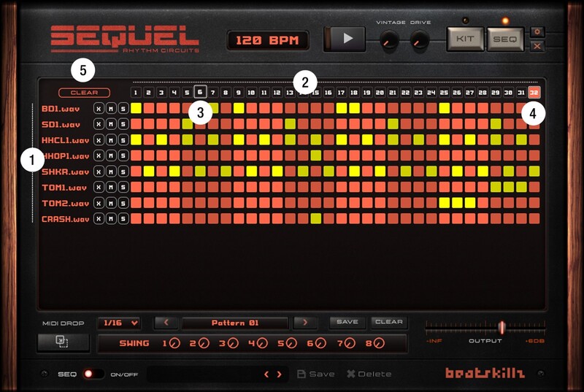Select next preset in bottom bar
Viewport: 584px width, 392px height.
click(279, 374)
